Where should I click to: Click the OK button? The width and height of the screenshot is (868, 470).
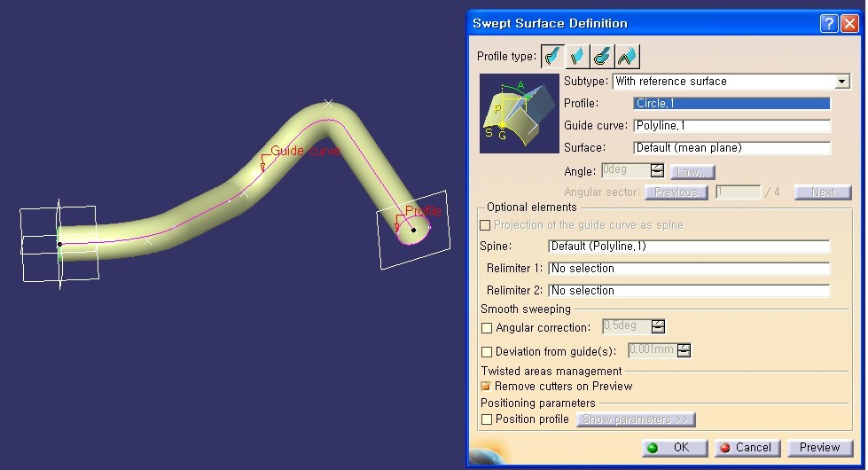(675, 448)
